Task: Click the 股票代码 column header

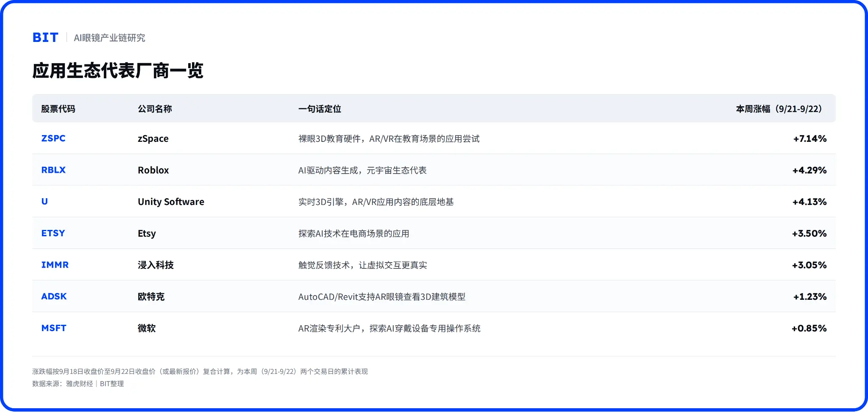Action: coord(58,109)
